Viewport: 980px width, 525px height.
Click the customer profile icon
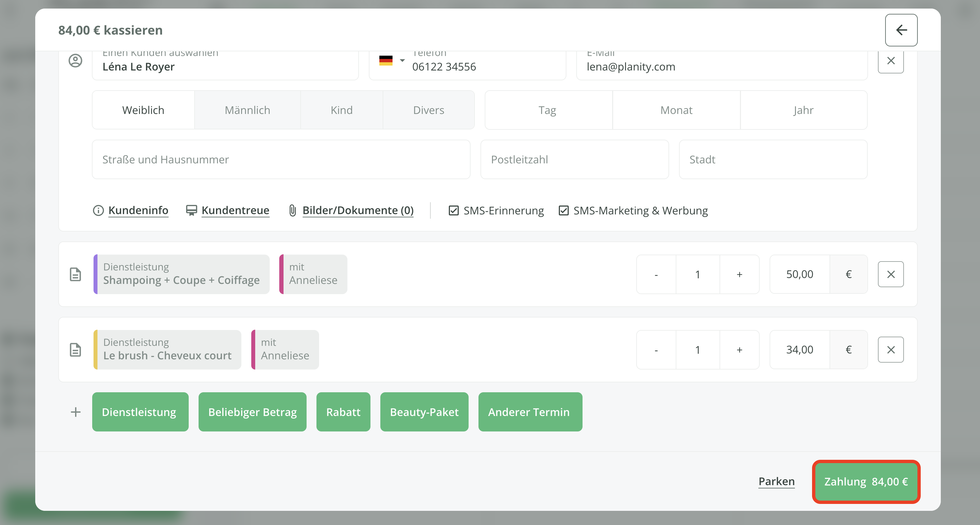[75, 61]
